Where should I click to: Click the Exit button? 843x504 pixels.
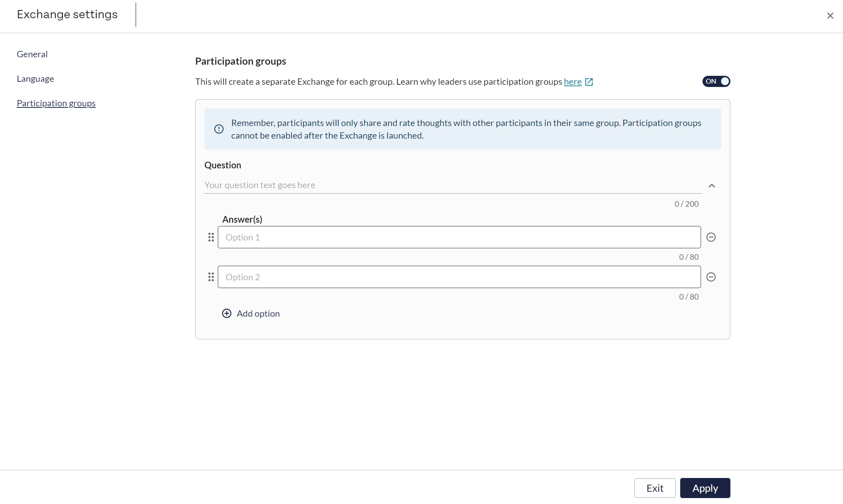[x=655, y=488]
